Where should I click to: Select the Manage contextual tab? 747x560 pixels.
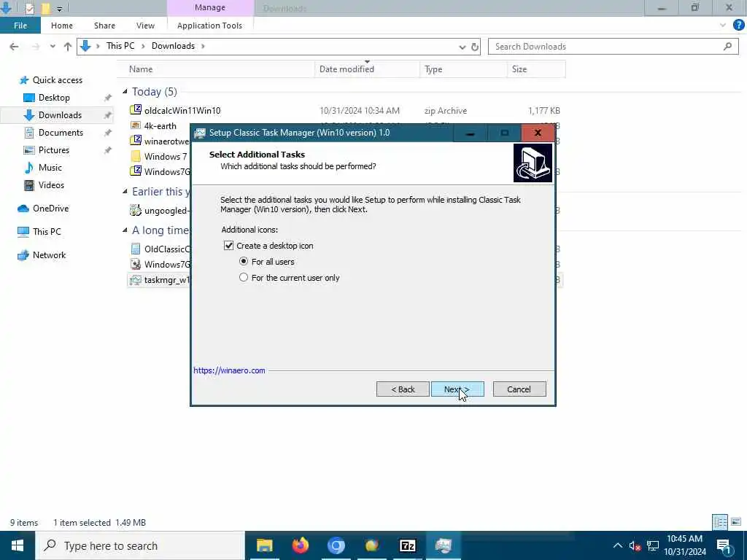(x=210, y=7)
